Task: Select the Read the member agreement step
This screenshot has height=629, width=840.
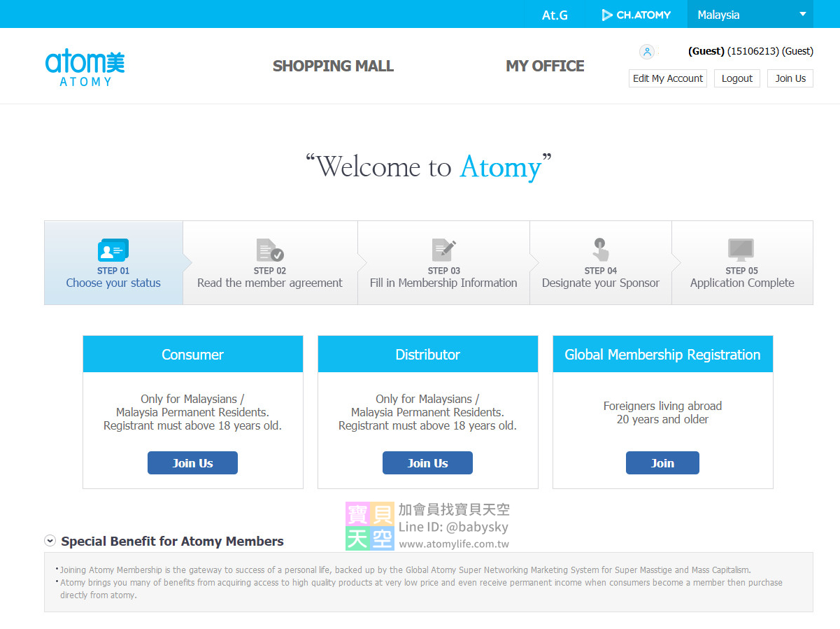Action: click(270, 263)
